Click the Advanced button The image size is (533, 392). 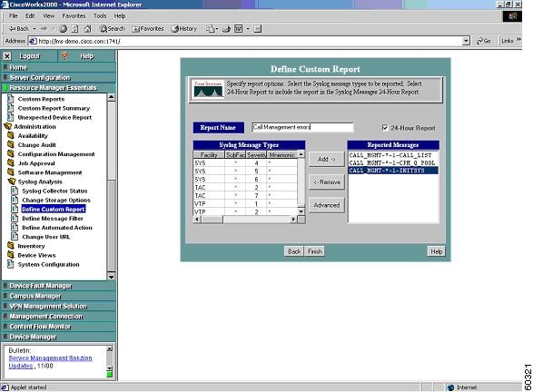tap(326, 205)
